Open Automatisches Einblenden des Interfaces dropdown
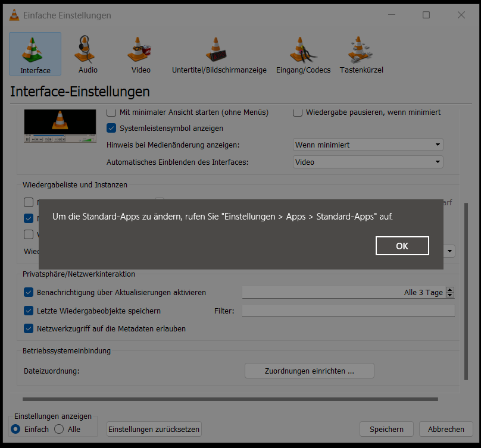Screen dimensions: 481x448 (368, 162)
